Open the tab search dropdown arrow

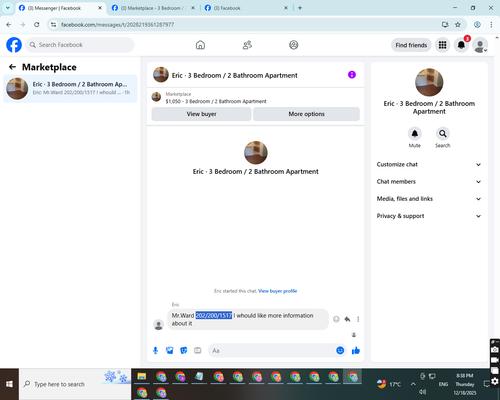click(8, 8)
